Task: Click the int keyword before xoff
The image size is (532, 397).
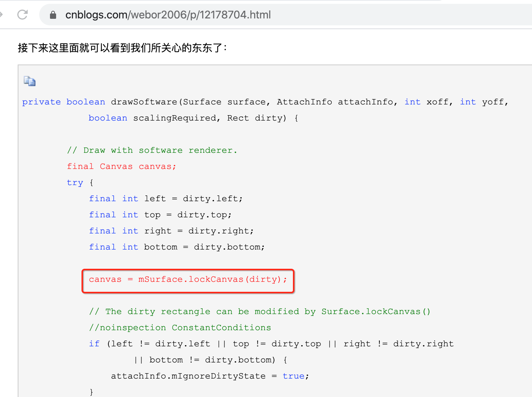Action: coord(412,102)
